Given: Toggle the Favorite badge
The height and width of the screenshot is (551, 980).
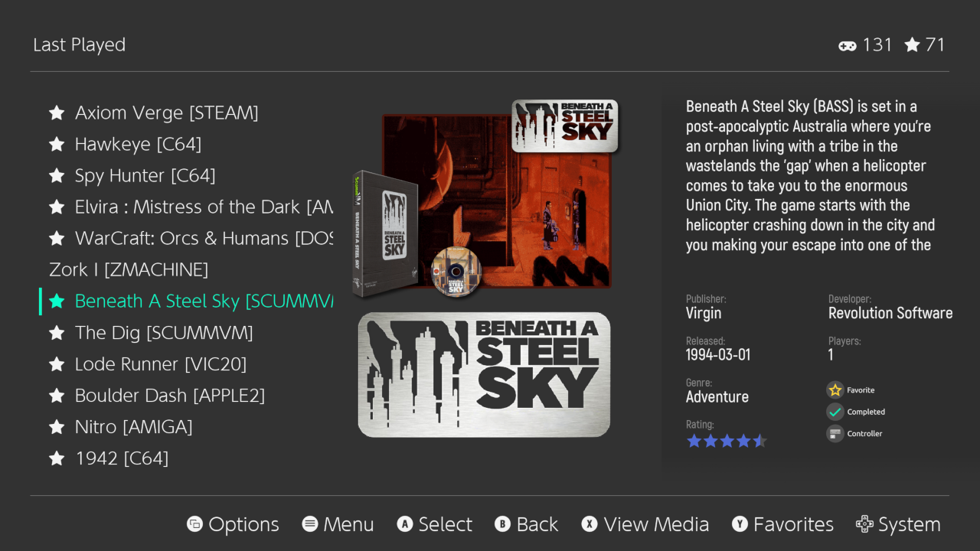Looking at the screenshot, I should [x=835, y=390].
